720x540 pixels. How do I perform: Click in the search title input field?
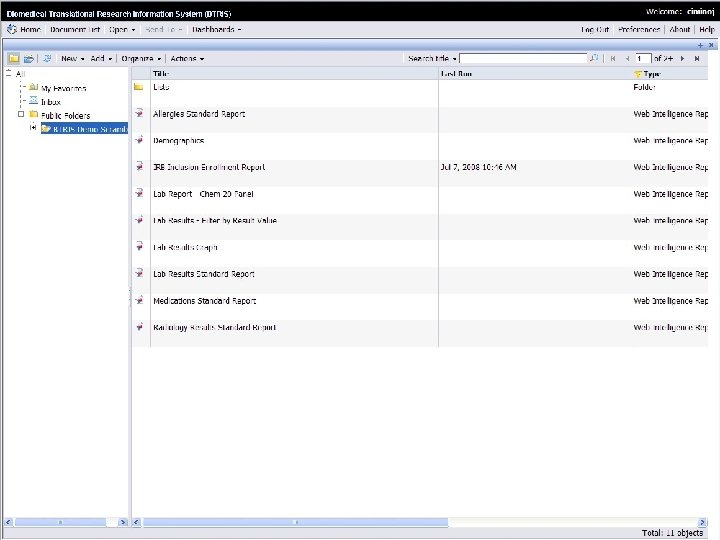pyautogui.click(x=523, y=58)
